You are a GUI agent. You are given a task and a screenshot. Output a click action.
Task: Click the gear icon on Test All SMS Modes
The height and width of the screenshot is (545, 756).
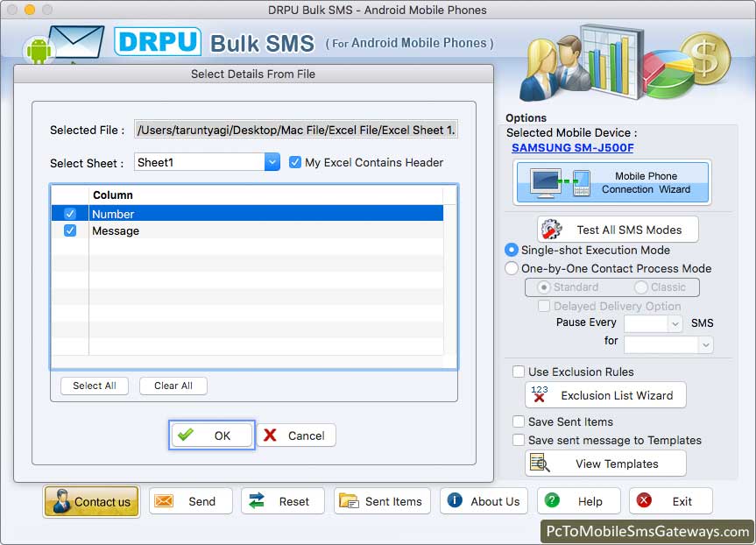point(551,229)
